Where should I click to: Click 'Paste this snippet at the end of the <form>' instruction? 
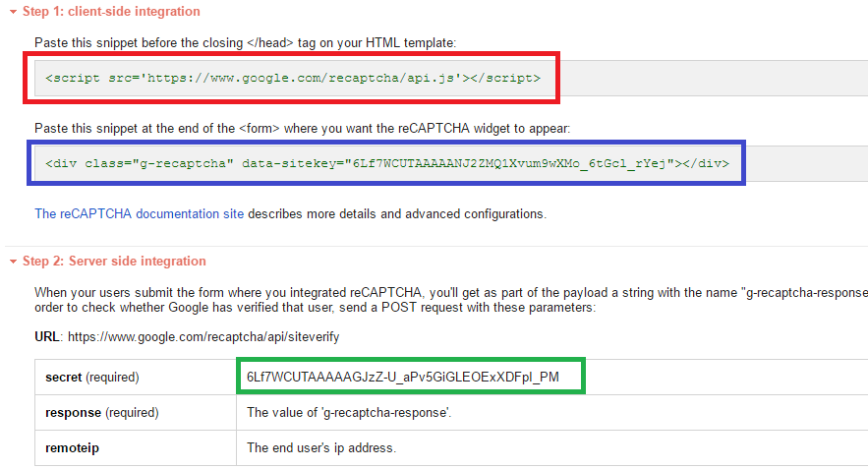pyautogui.click(x=302, y=129)
